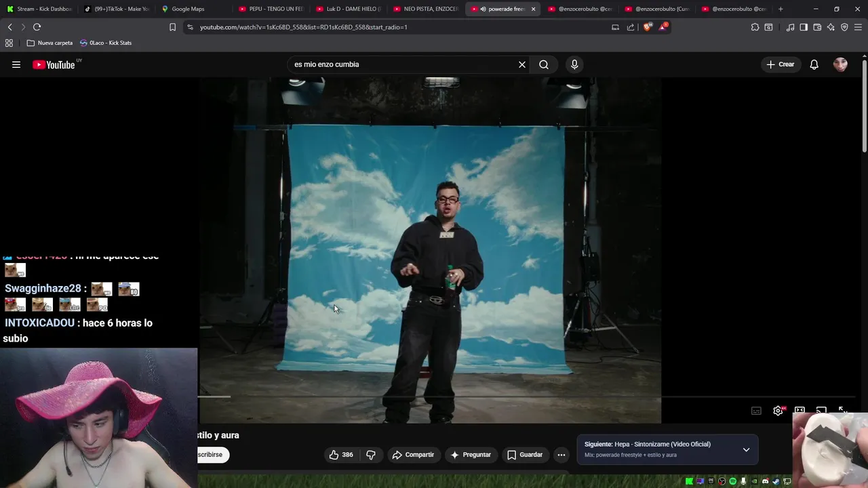
Task: Open the music note media control
Action: click(x=790, y=27)
